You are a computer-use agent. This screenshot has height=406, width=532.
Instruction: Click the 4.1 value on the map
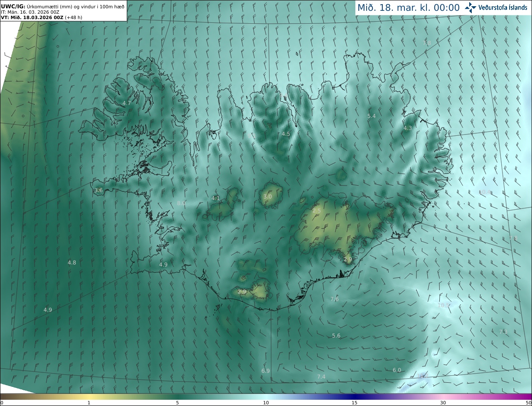[216, 198]
